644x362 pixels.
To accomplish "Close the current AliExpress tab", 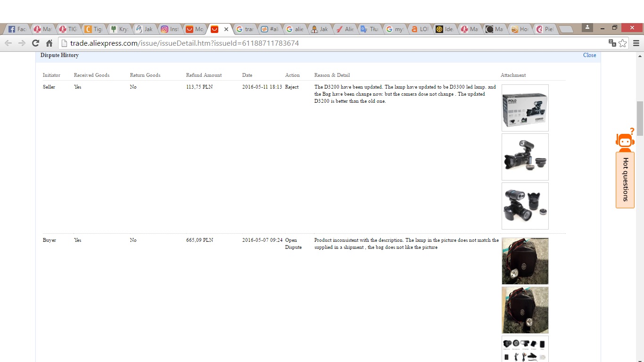I will tap(226, 29).
